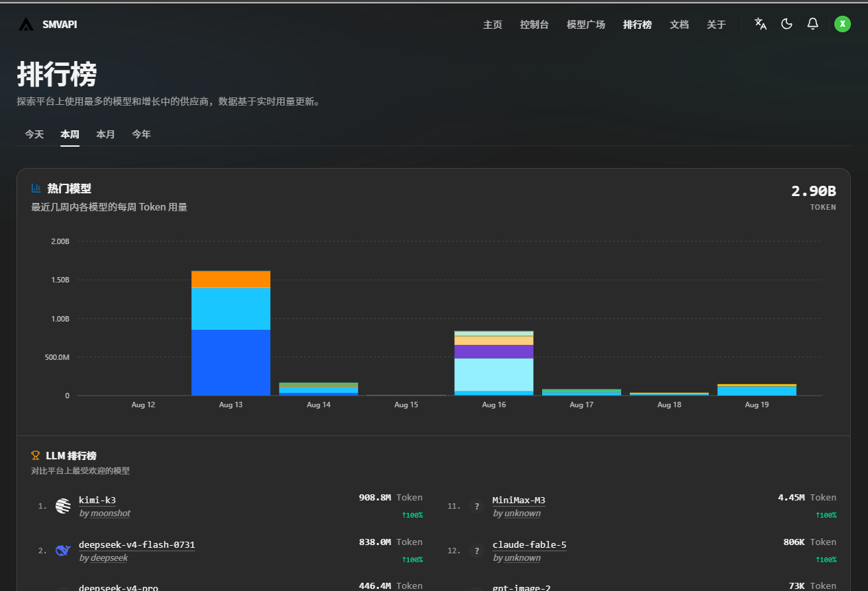The height and width of the screenshot is (591, 868).
Task: Open the 关于 nav item
Action: coord(716,24)
